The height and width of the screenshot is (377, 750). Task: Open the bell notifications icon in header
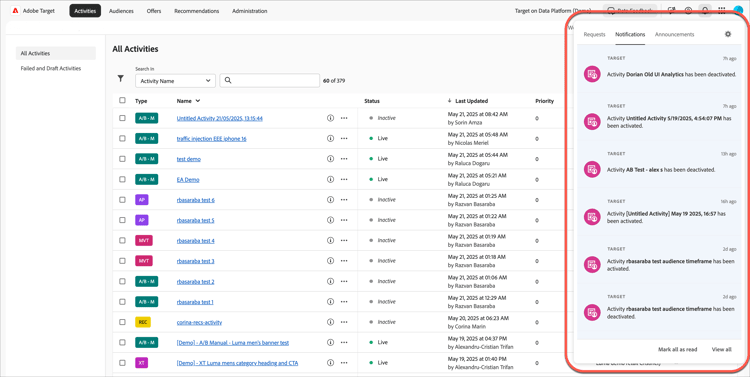(704, 11)
